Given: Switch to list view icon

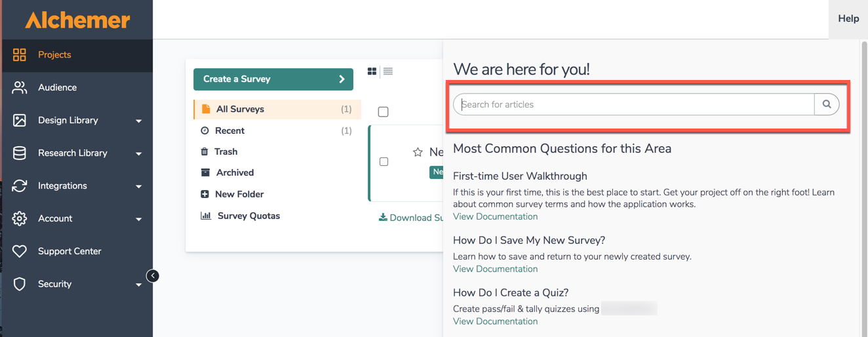Looking at the screenshot, I should click(388, 71).
